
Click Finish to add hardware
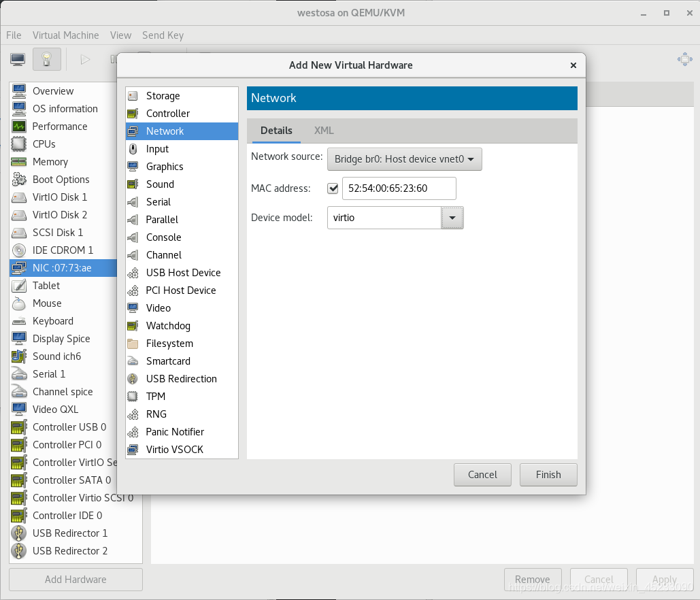pyautogui.click(x=548, y=475)
